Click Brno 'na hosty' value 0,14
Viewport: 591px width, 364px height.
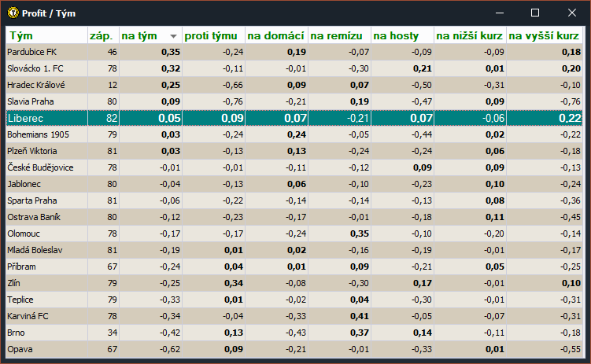pyautogui.click(x=423, y=333)
